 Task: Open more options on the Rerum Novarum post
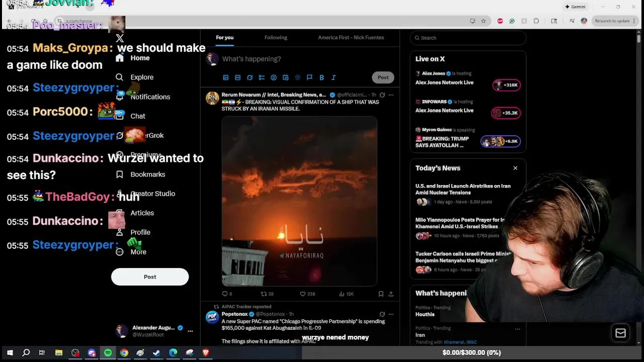(x=391, y=95)
